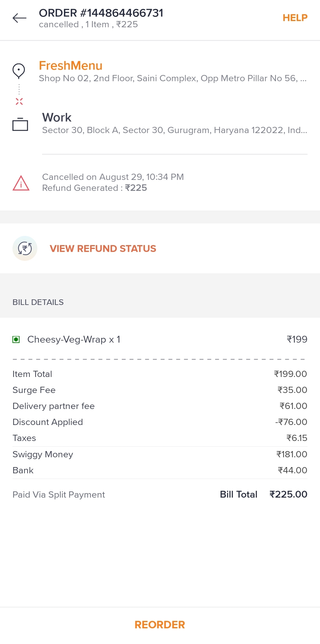Tap the cancellation warning triangle icon

click(x=21, y=183)
